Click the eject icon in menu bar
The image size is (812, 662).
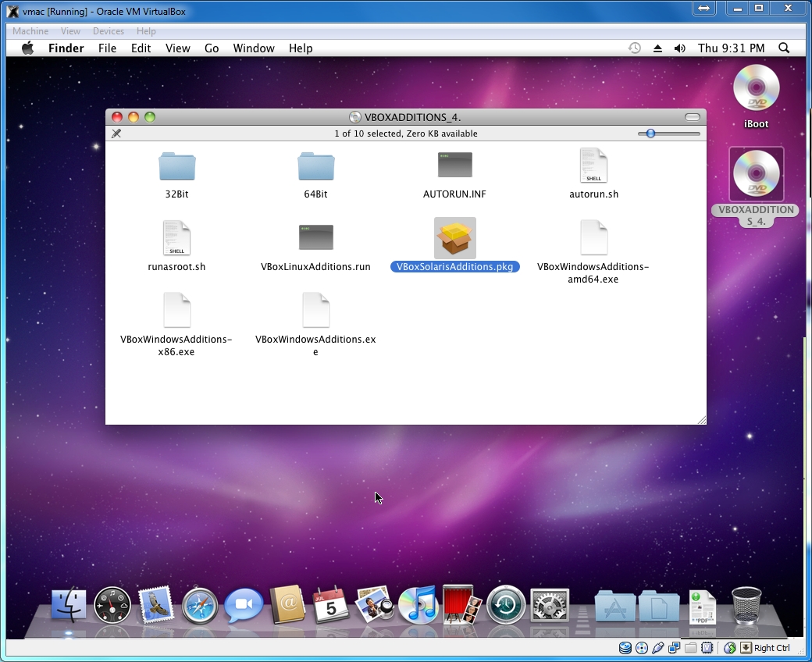[657, 48]
